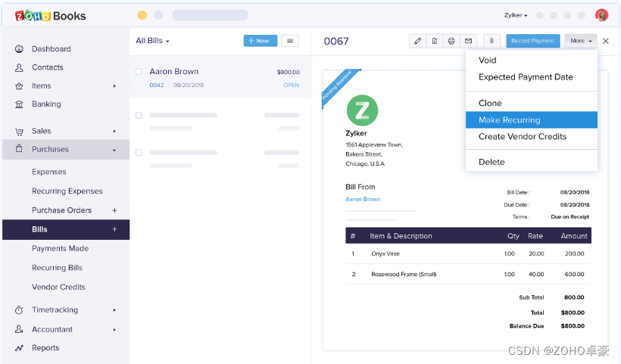Click the plus icon next to Purchase Orders
621x364 pixels.
tap(114, 210)
